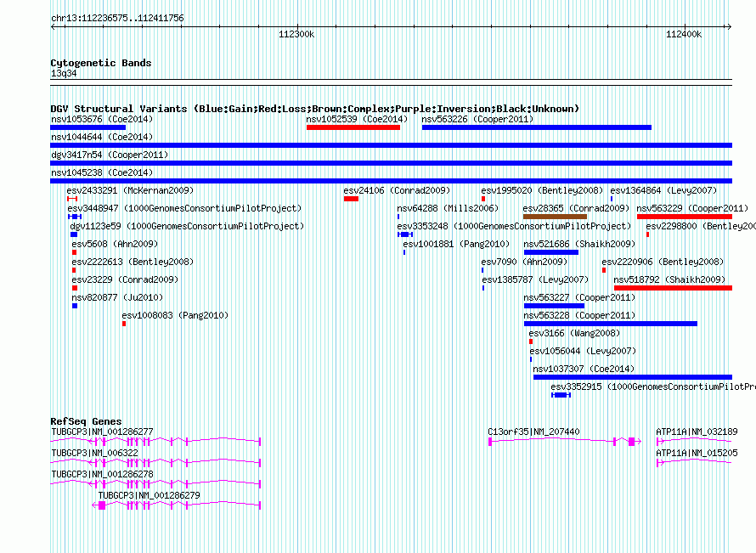The width and height of the screenshot is (756, 553).
Task: Click the esv1385787 (Levy2007) label
Action: coord(535,279)
